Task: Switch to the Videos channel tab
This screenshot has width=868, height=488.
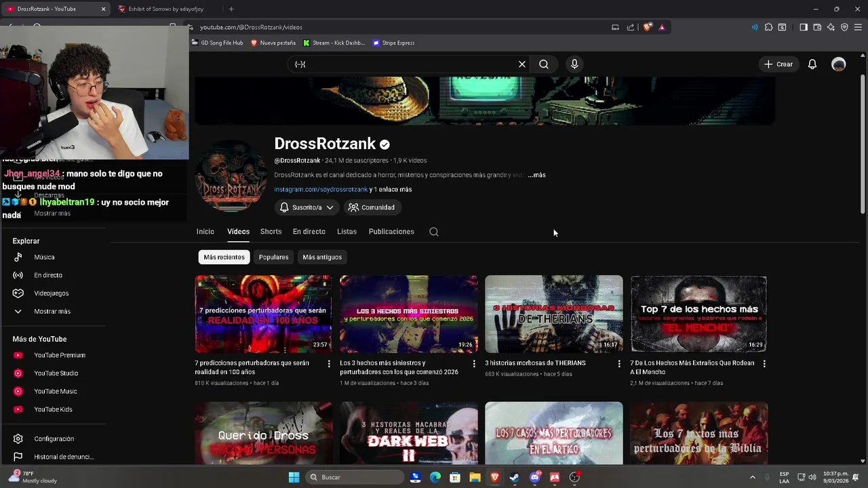Action: pos(238,232)
